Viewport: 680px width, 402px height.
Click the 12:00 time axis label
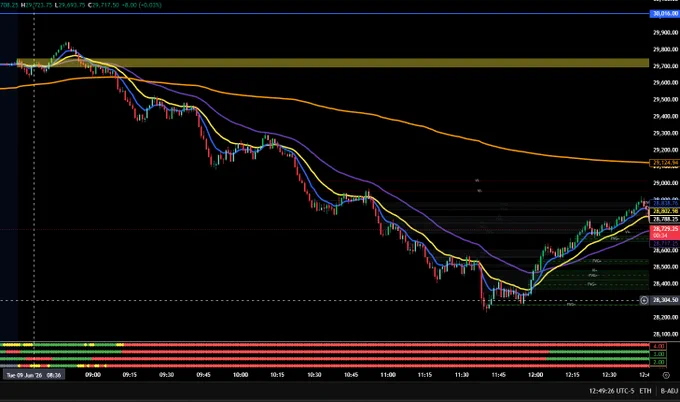point(535,375)
